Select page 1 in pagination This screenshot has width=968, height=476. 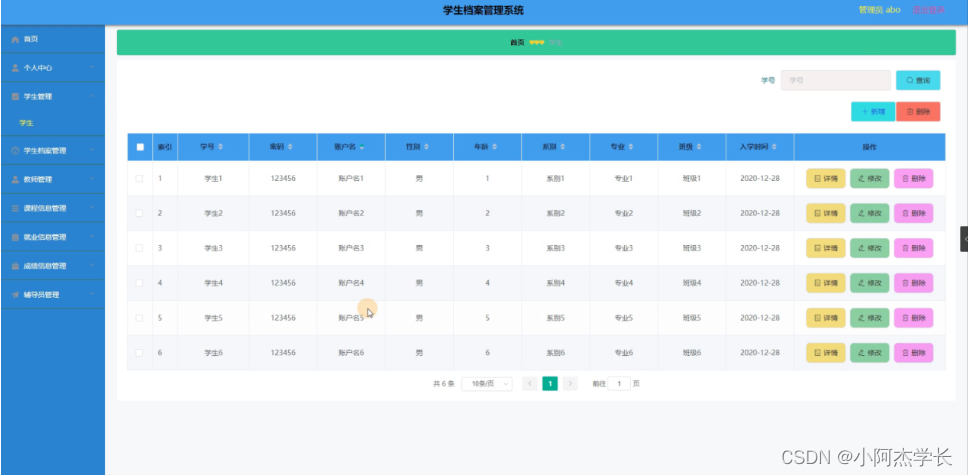(x=550, y=383)
